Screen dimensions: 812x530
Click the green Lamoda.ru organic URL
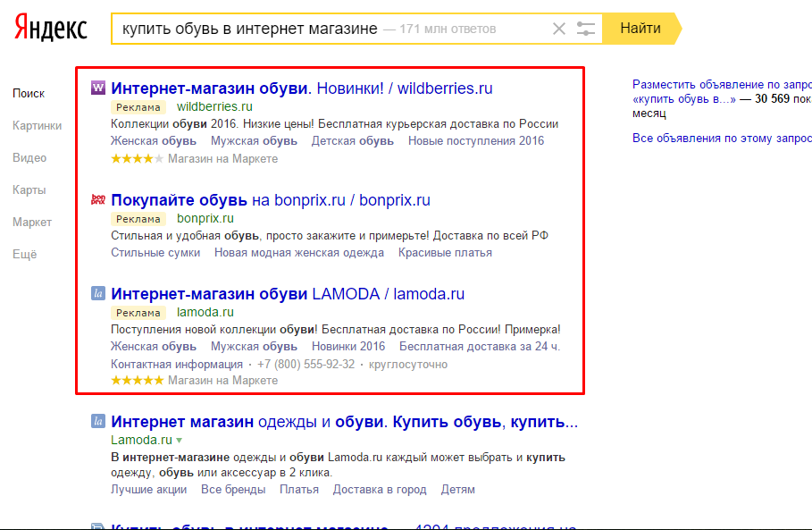click(141, 440)
